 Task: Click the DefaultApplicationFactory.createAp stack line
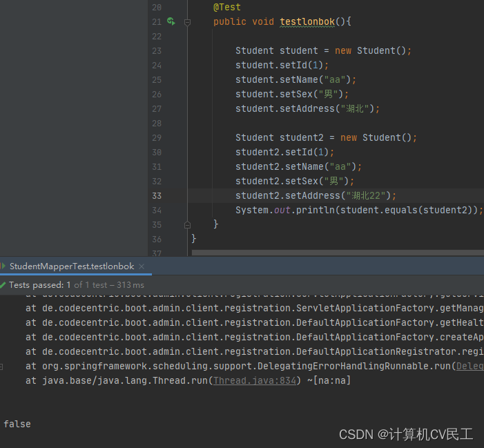254,337
